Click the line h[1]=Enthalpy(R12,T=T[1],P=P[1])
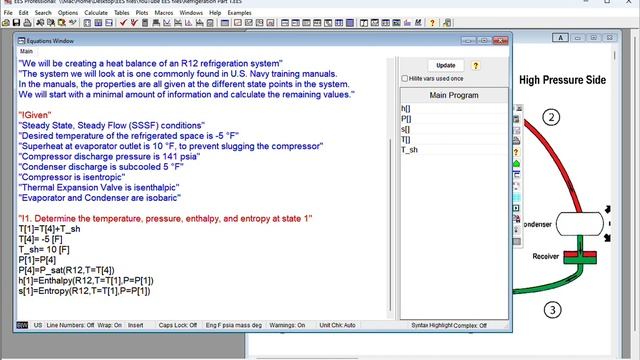Screen dimensions: 640x360 86,281
